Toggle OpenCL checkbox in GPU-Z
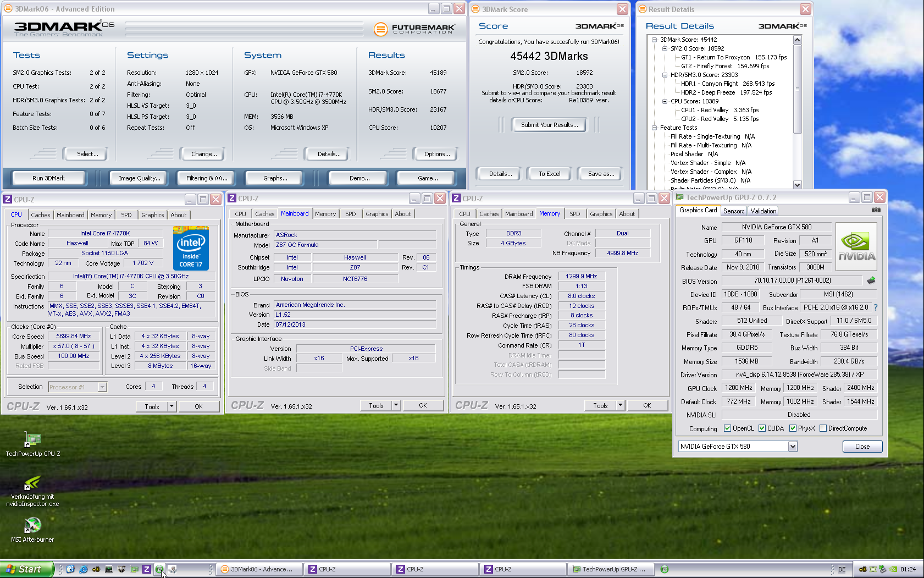The image size is (924, 578). point(727,428)
